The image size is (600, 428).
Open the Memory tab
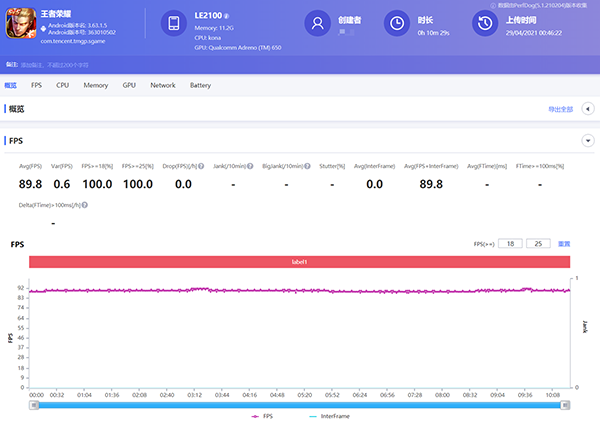pos(95,86)
